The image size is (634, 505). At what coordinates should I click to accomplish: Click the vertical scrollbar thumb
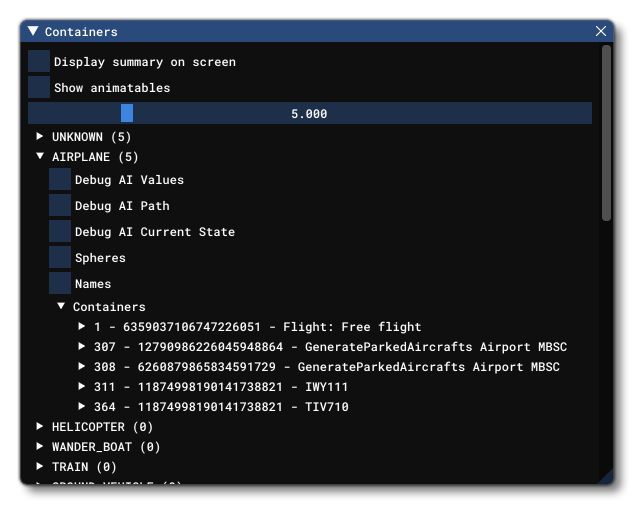[606, 133]
